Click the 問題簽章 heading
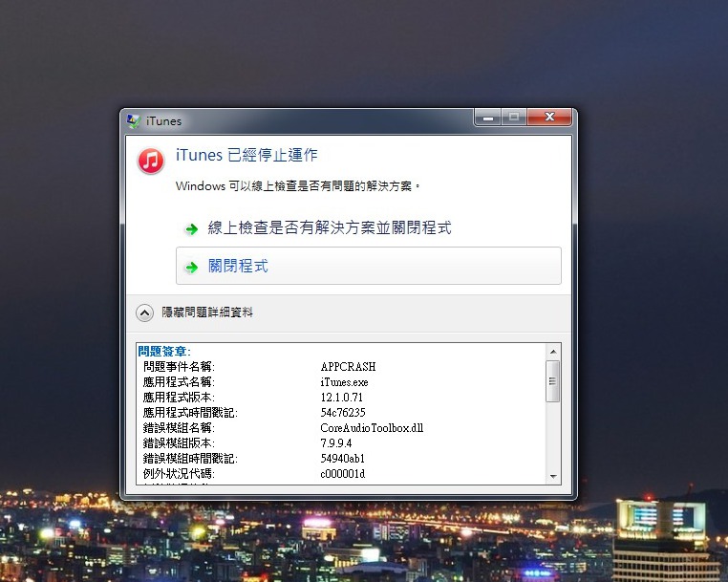Viewport: 728px width, 582px height. [164, 351]
